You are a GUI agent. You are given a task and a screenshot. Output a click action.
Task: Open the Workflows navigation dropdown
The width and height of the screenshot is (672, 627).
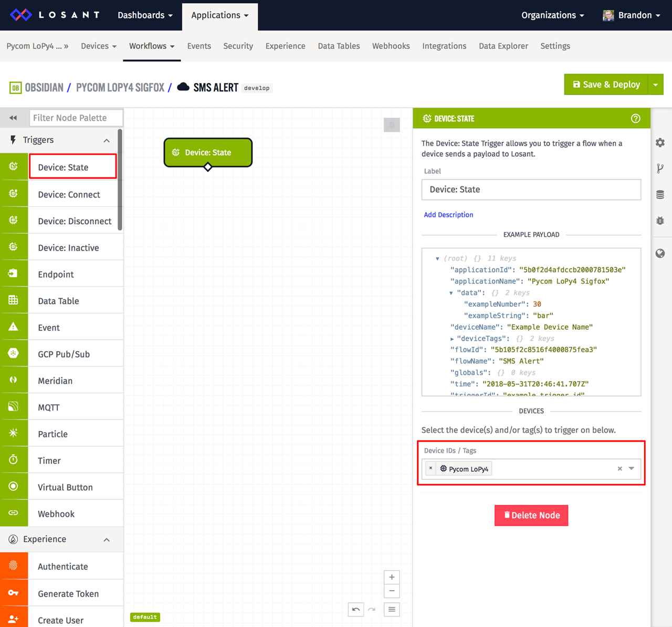click(x=152, y=46)
